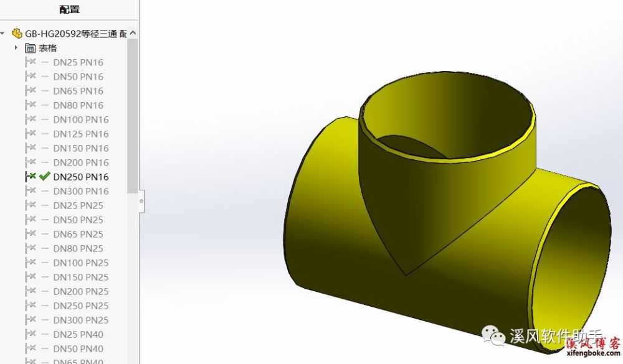
Task: Select configuration DN300 PN16
Action: (x=80, y=191)
